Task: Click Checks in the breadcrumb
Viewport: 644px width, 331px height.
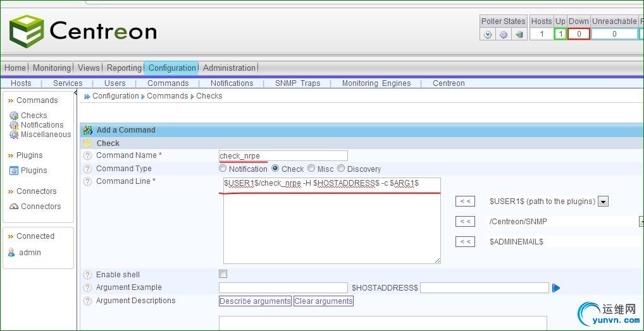Action: (x=209, y=96)
